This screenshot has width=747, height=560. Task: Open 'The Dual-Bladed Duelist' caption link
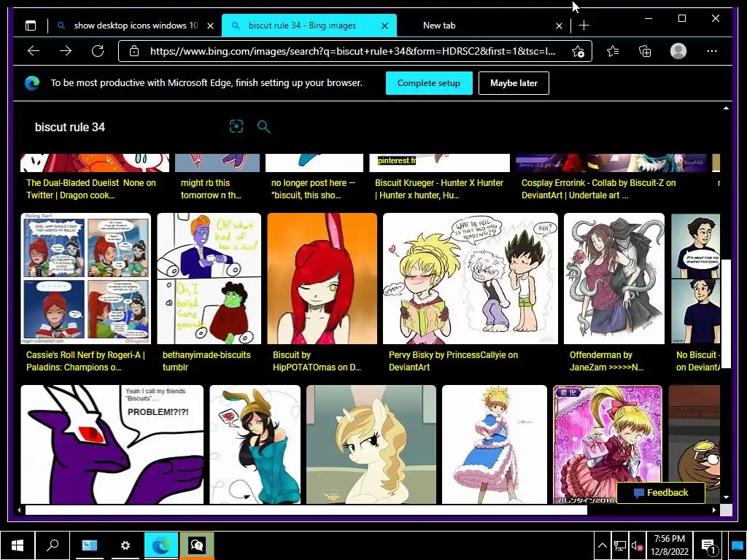point(91,189)
